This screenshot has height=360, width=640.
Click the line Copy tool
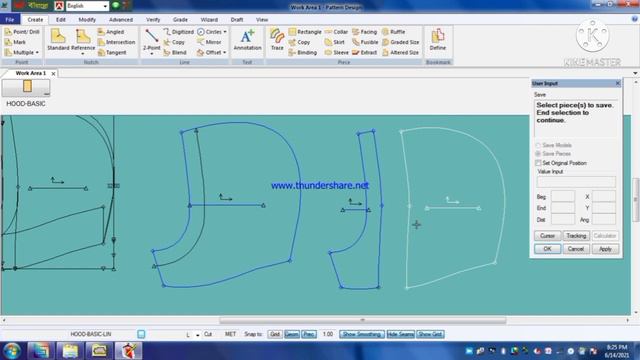click(175, 42)
